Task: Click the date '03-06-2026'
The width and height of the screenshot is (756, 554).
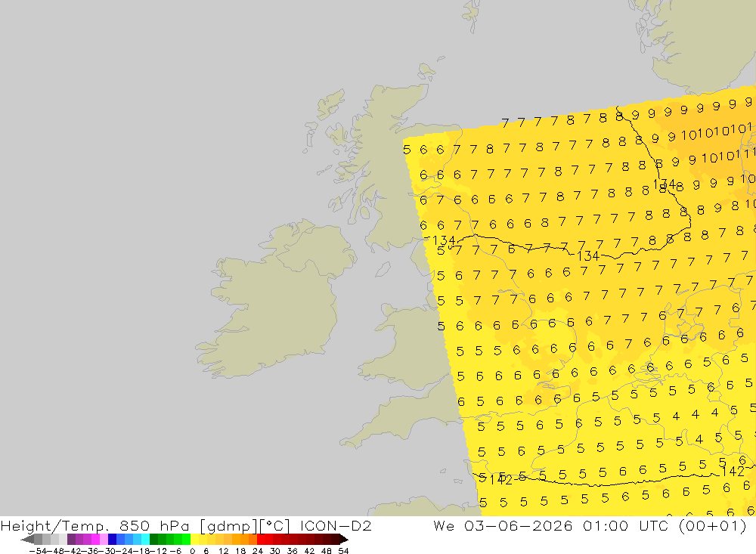Action: click(519, 525)
